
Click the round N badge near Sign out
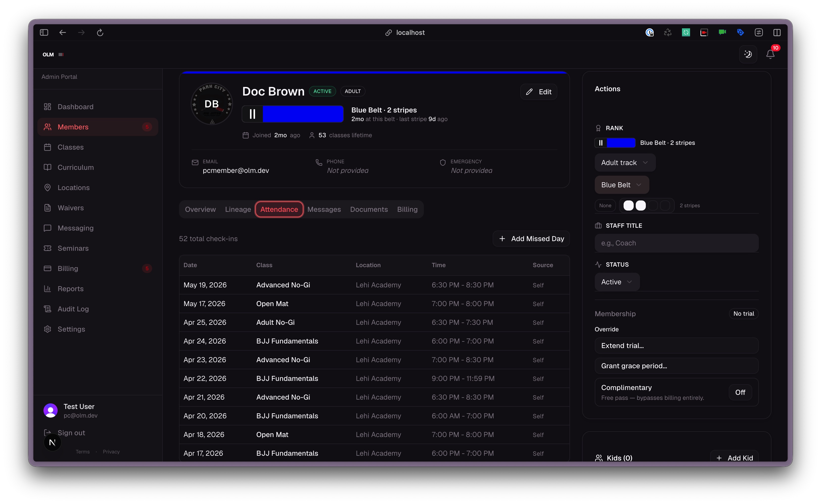click(52, 442)
